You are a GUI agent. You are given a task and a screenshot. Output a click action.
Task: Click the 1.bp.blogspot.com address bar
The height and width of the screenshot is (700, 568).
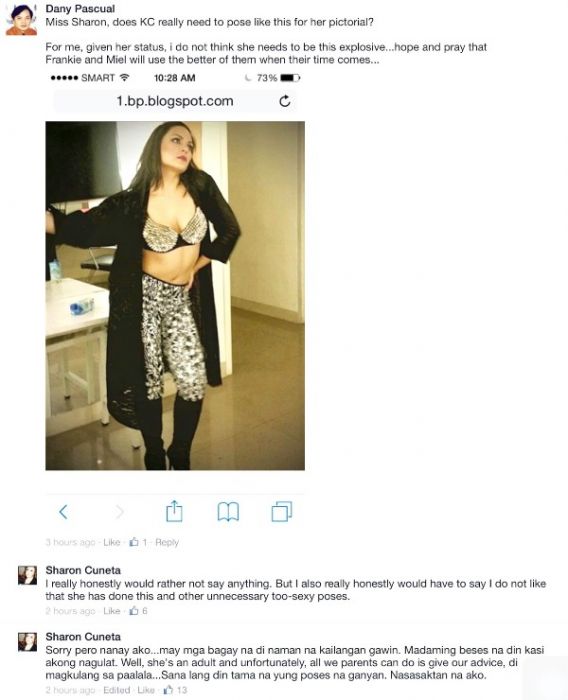pos(175,101)
